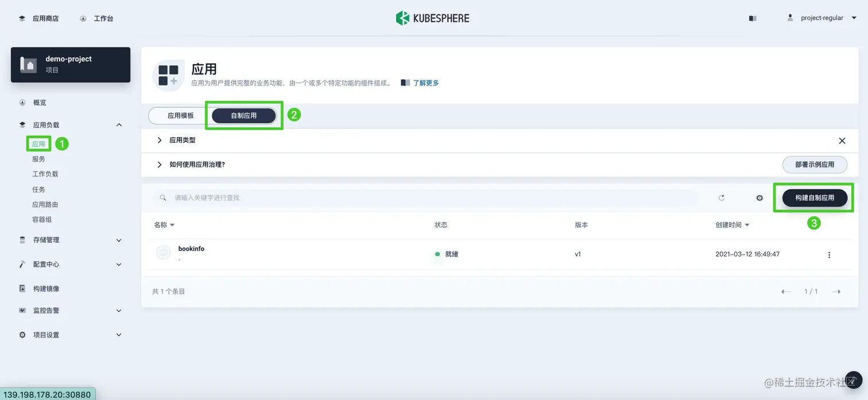Click the 应用商店 top link
The height and width of the screenshot is (400, 868).
pos(45,18)
